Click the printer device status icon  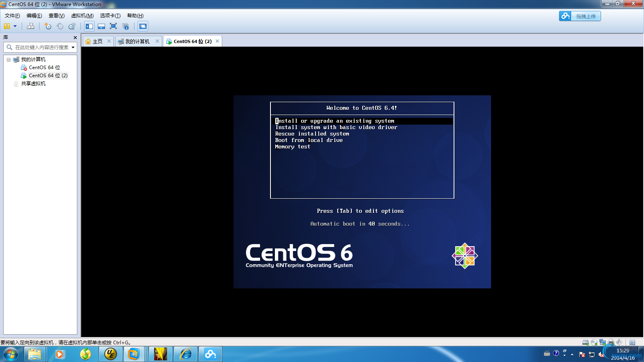pos(611,342)
